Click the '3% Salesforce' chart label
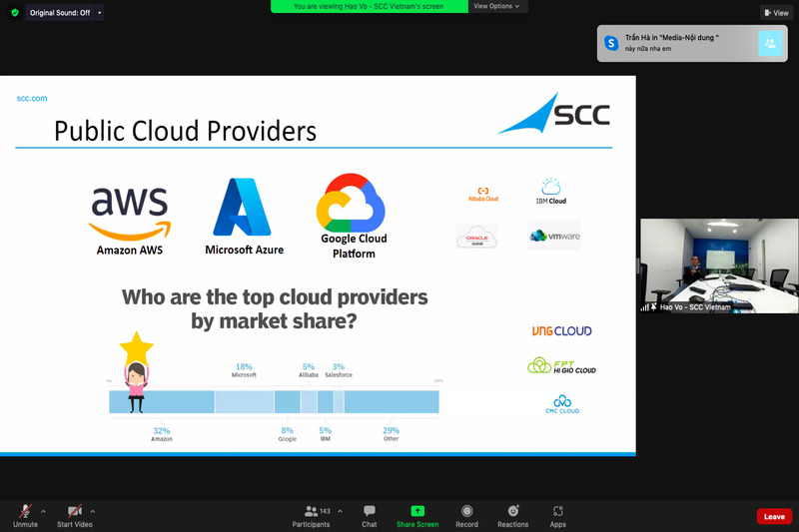The image size is (799, 532). click(x=339, y=370)
